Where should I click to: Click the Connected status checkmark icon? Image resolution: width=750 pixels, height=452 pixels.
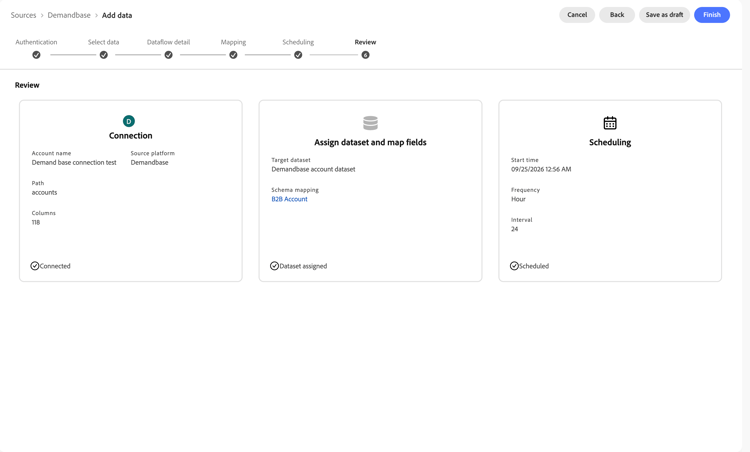(35, 266)
